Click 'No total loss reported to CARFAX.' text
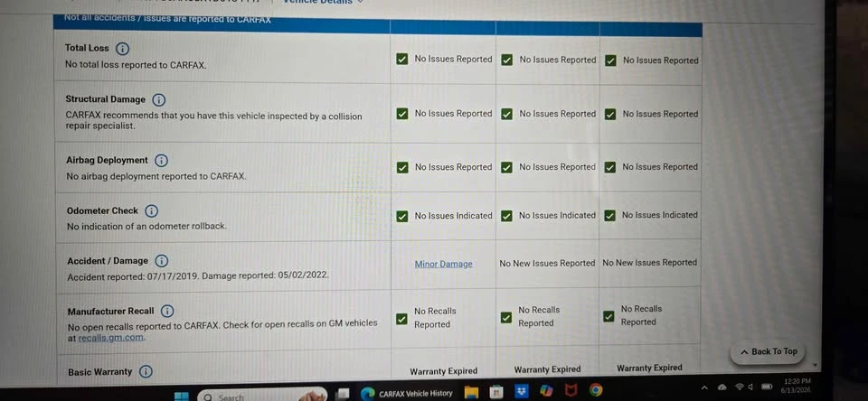Image resolution: width=868 pixels, height=401 pixels. [136, 65]
